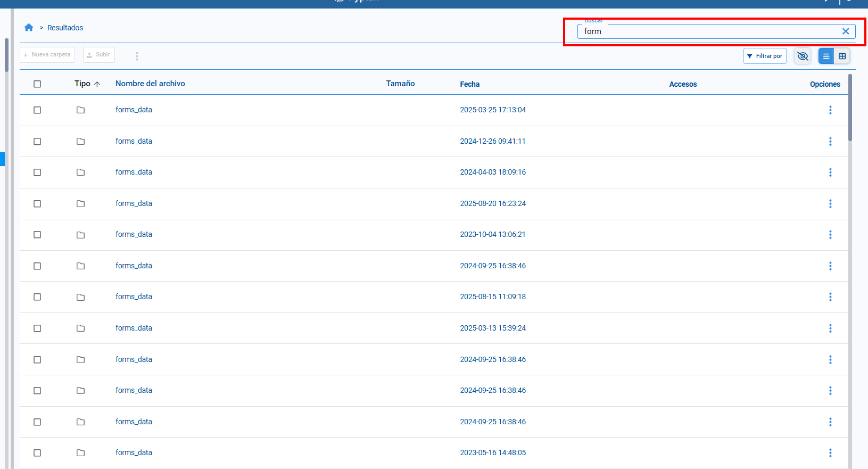Select checkbox for 2024-04-03 18:09:16 folder

[37, 172]
